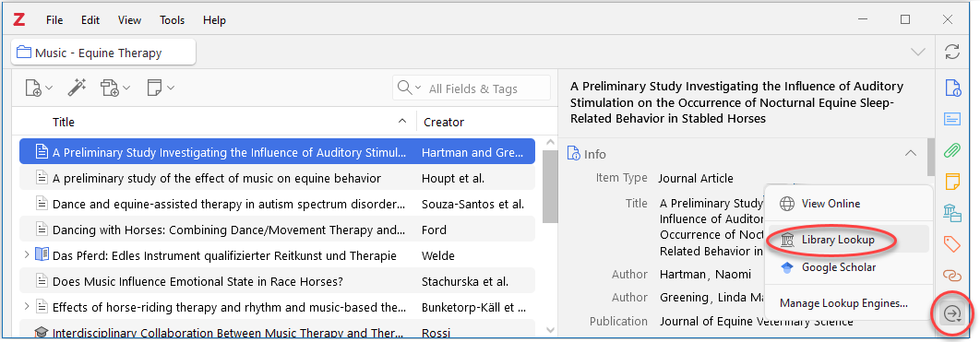Open the tab list dropdown chevron
The width and height of the screenshot is (980, 342).
[918, 52]
